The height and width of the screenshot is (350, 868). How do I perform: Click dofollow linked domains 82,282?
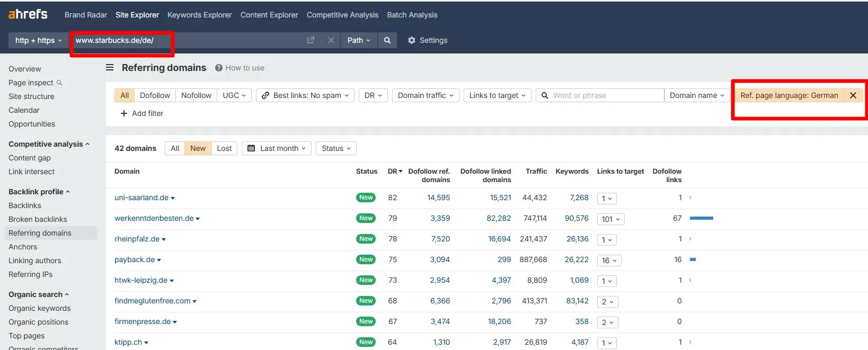(x=499, y=218)
